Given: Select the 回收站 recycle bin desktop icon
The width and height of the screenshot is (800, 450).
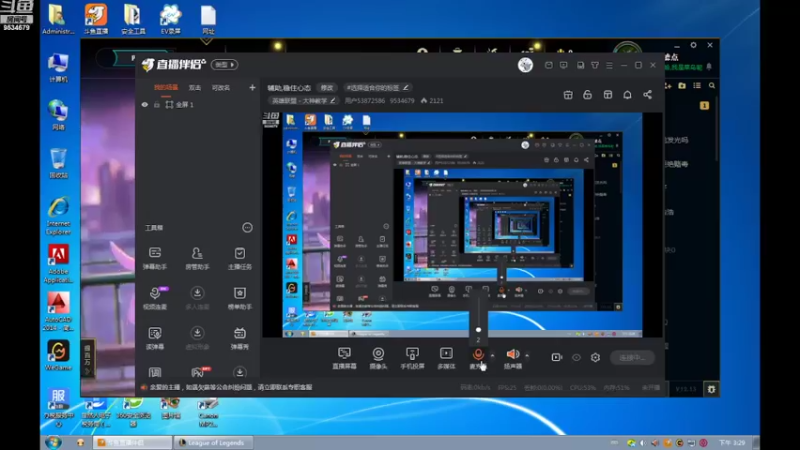Looking at the screenshot, I should pos(58,163).
